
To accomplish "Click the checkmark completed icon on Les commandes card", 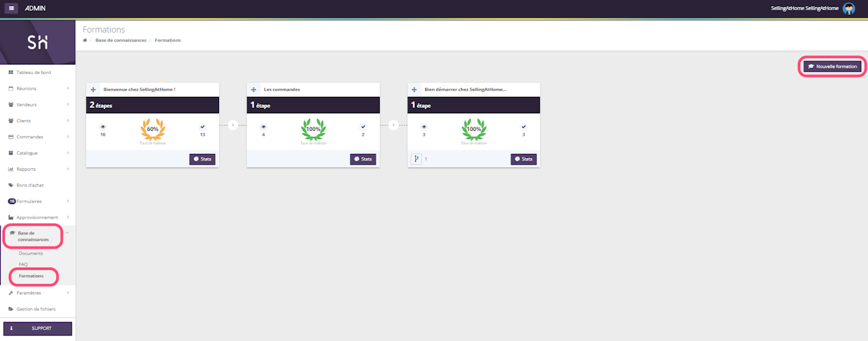I will pos(363,127).
